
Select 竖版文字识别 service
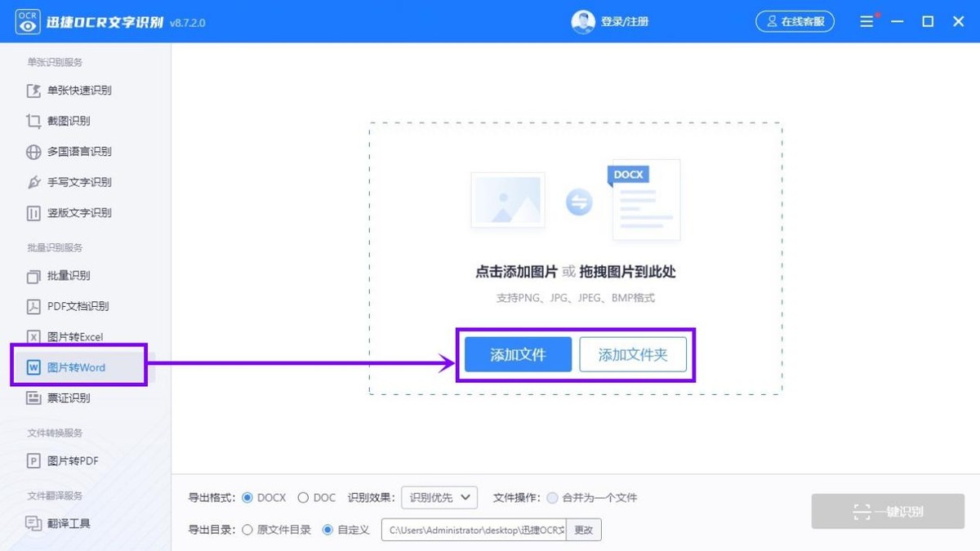click(x=73, y=212)
